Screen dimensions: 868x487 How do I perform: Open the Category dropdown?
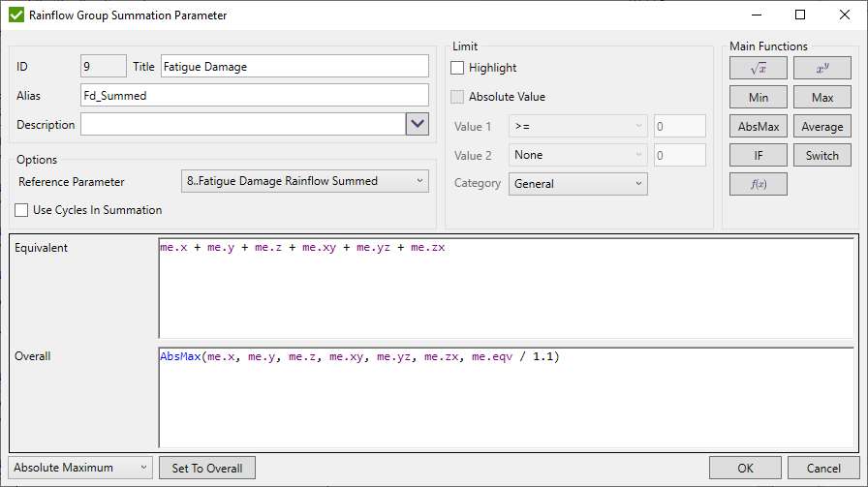(577, 184)
